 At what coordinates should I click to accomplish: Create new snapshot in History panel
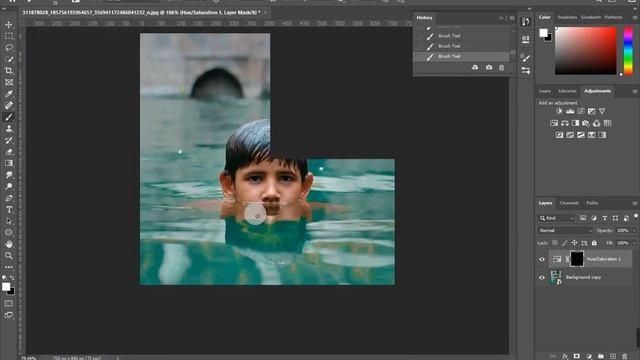489,67
